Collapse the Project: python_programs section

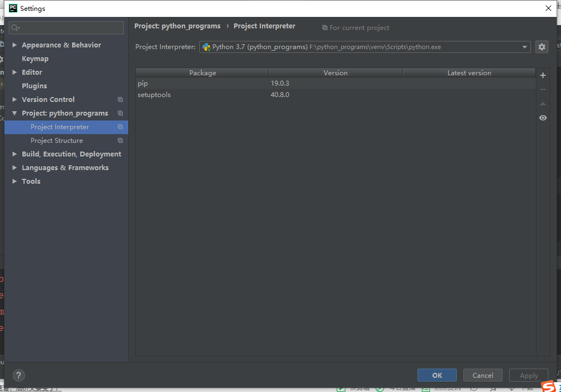14,113
